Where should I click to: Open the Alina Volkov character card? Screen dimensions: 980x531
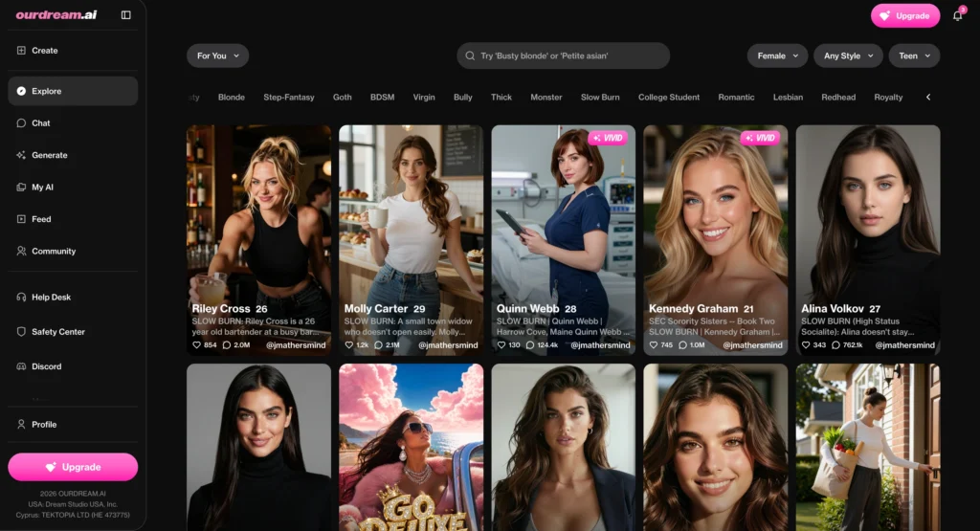click(868, 240)
